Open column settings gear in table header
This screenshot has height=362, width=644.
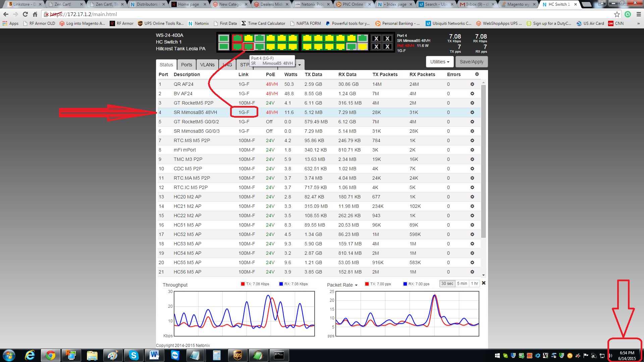tap(477, 74)
